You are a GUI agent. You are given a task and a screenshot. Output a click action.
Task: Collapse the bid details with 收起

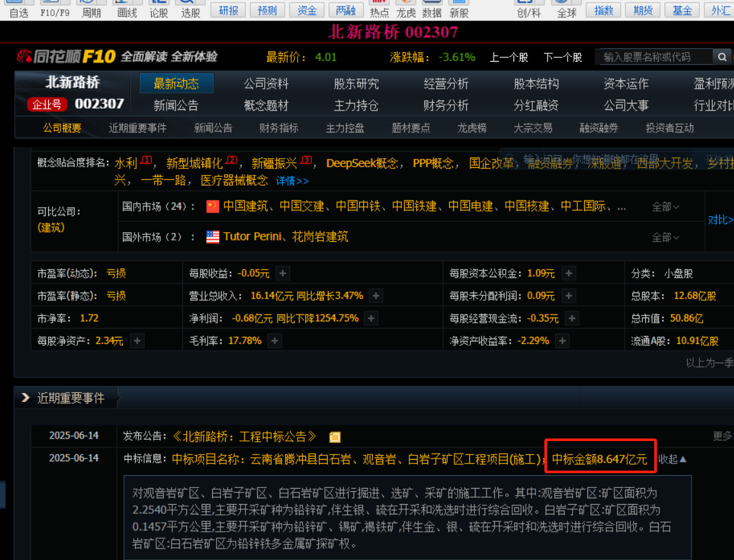coord(672,459)
